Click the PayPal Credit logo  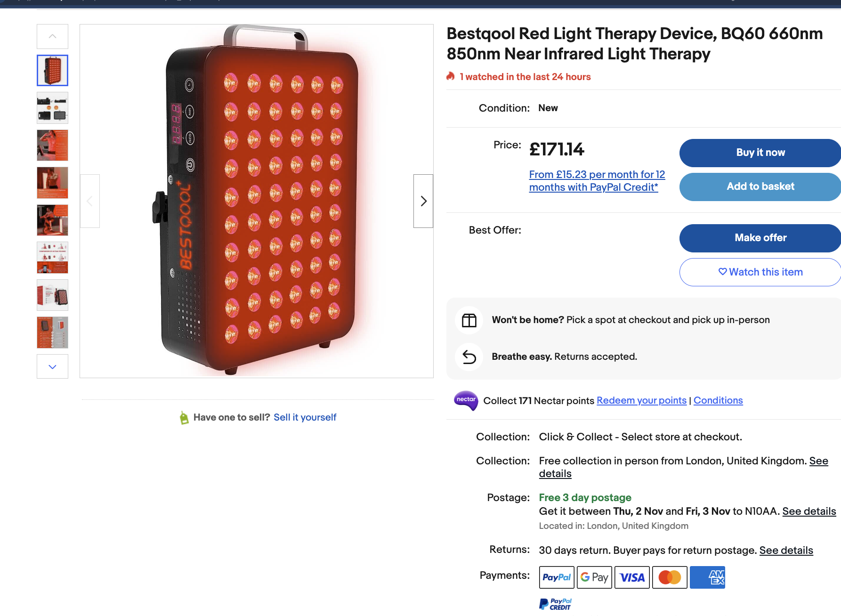(x=555, y=604)
